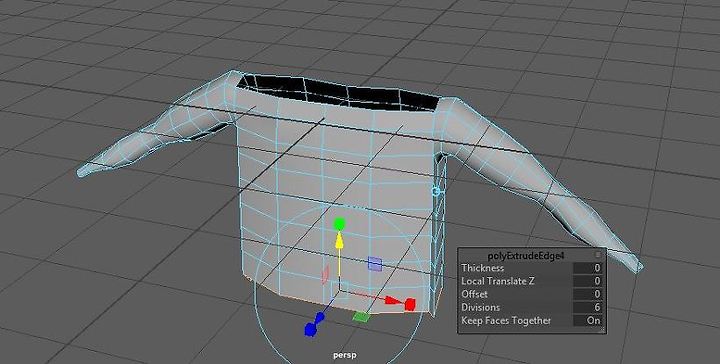Click the Offset label
Screen dimensions: 720x364
click(x=474, y=294)
